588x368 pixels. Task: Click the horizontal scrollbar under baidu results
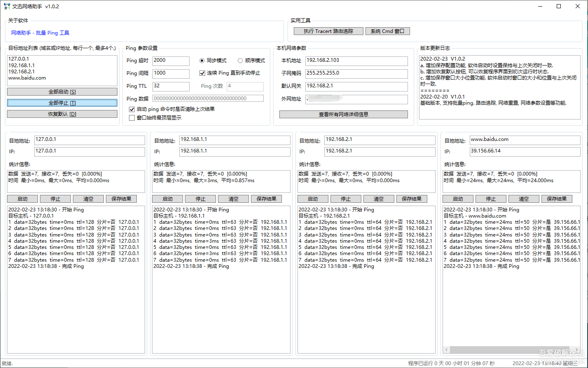coord(511,349)
